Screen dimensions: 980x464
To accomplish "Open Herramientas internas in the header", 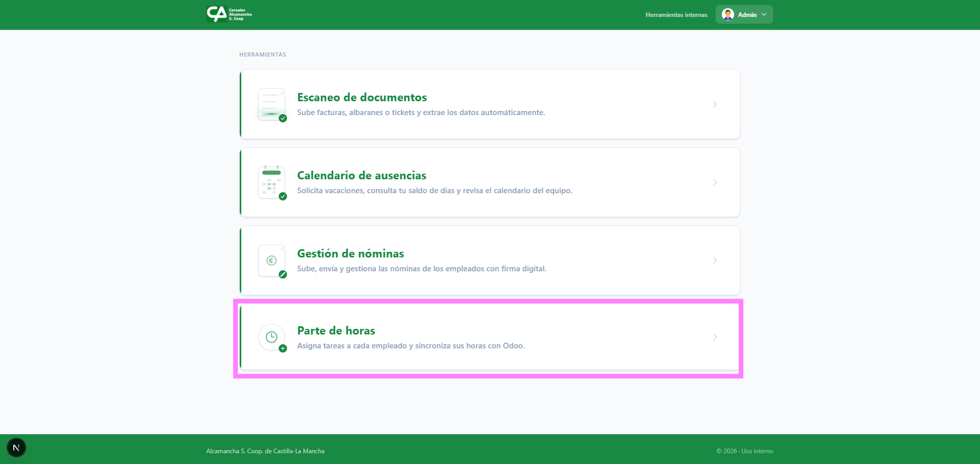I will 676,15.
